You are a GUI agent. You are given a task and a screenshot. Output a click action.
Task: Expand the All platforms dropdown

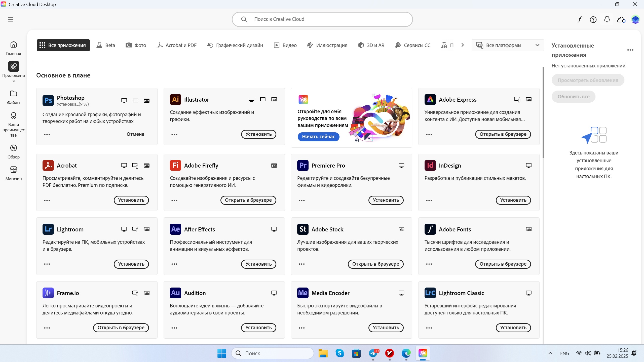pyautogui.click(x=508, y=45)
